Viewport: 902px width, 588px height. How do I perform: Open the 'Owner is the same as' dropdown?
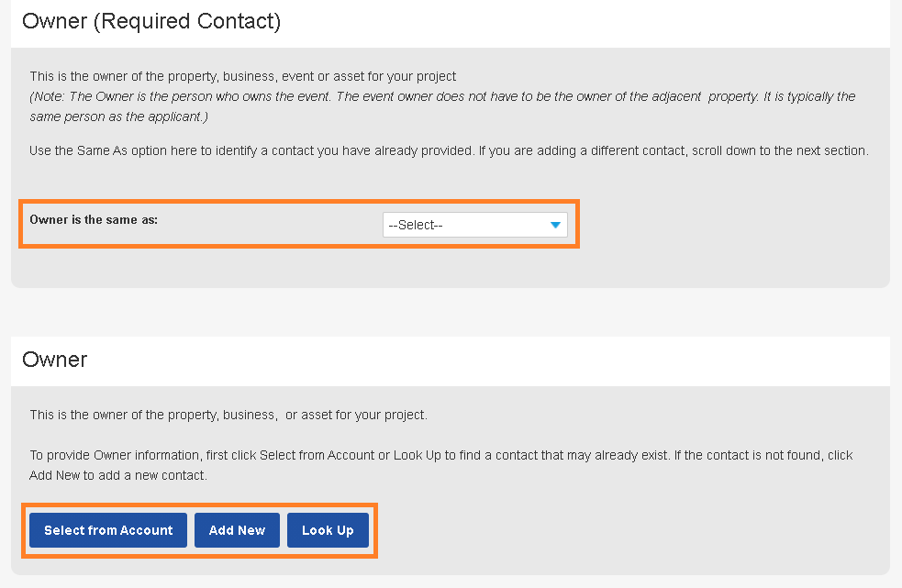click(474, 225)
